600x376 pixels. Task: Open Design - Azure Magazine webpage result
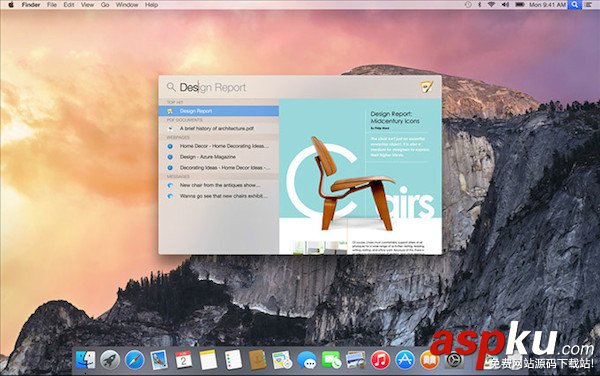pyautogui.click(x=218, y=157)
